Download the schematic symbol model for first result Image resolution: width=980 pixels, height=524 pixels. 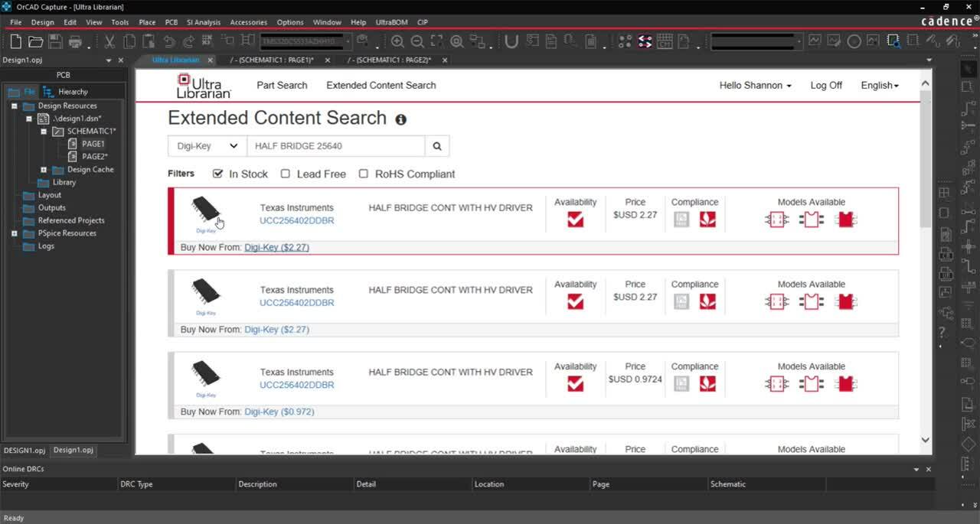[776, 220]
